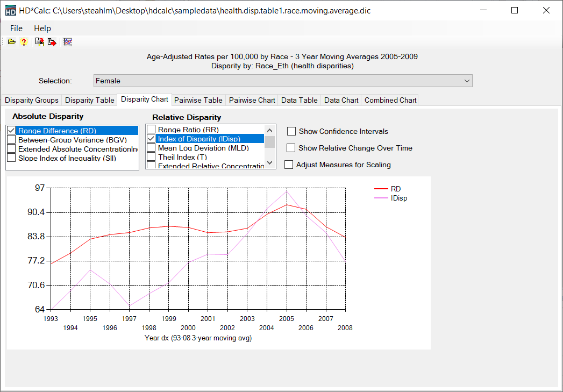563x392 pixels.
Task: Click the export data arrow icon
Action: [52, 42]
